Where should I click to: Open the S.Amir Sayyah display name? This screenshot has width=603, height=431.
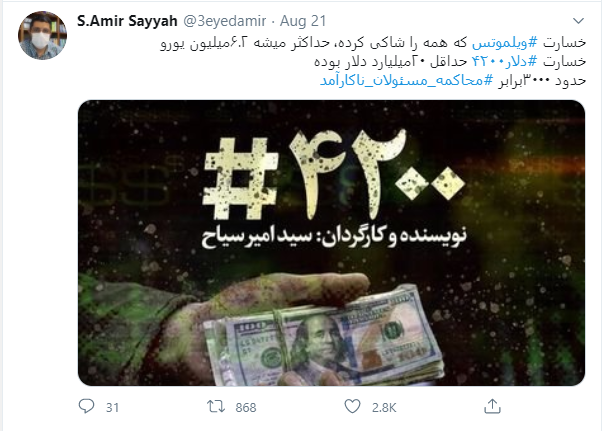[x=127, y=21]
